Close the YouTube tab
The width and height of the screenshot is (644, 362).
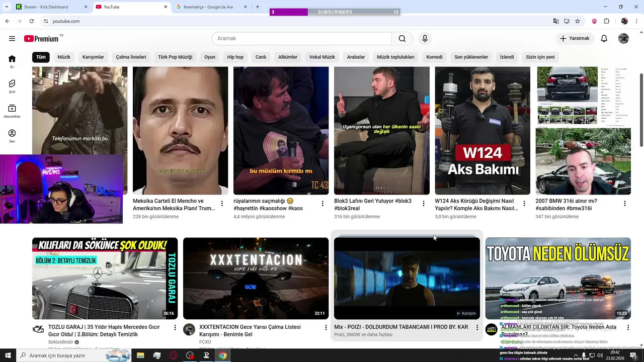[166, 7]
